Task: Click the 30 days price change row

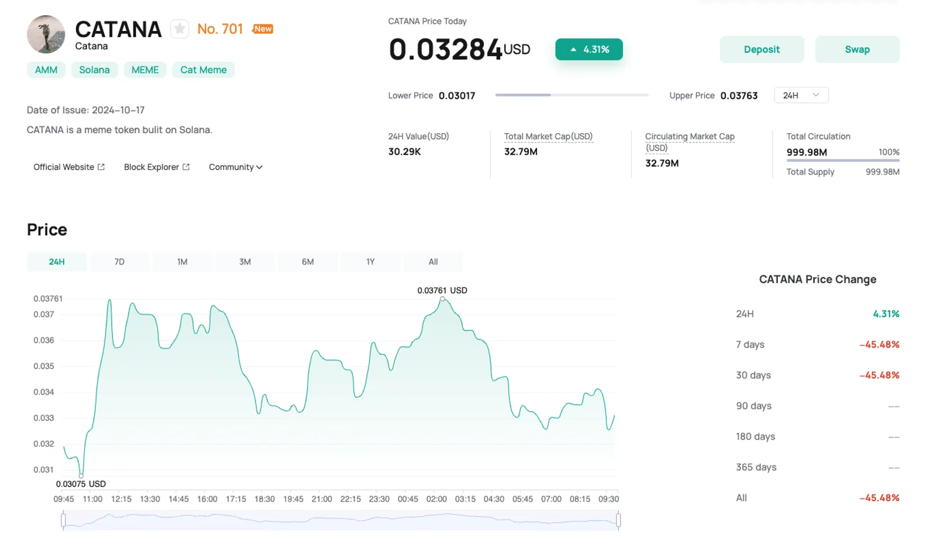Action: click(818, 375)
